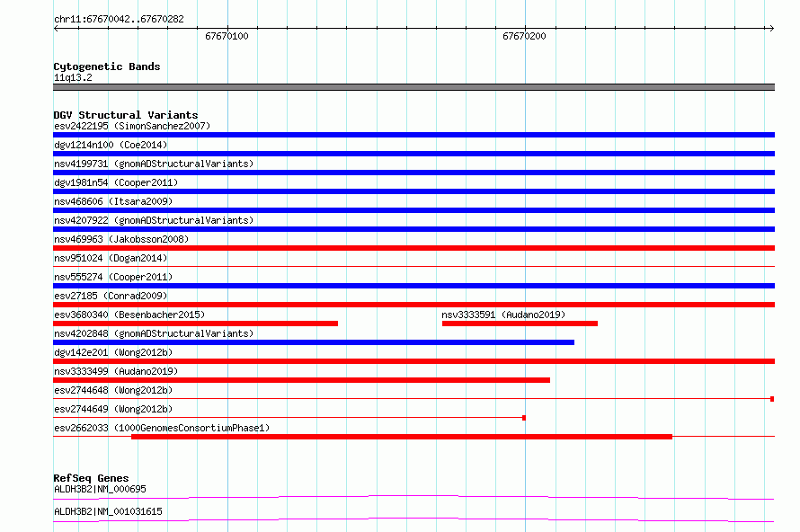
Task: Click the nsv468606 (Itsara2009) label
Action: (x=113, y=201)
